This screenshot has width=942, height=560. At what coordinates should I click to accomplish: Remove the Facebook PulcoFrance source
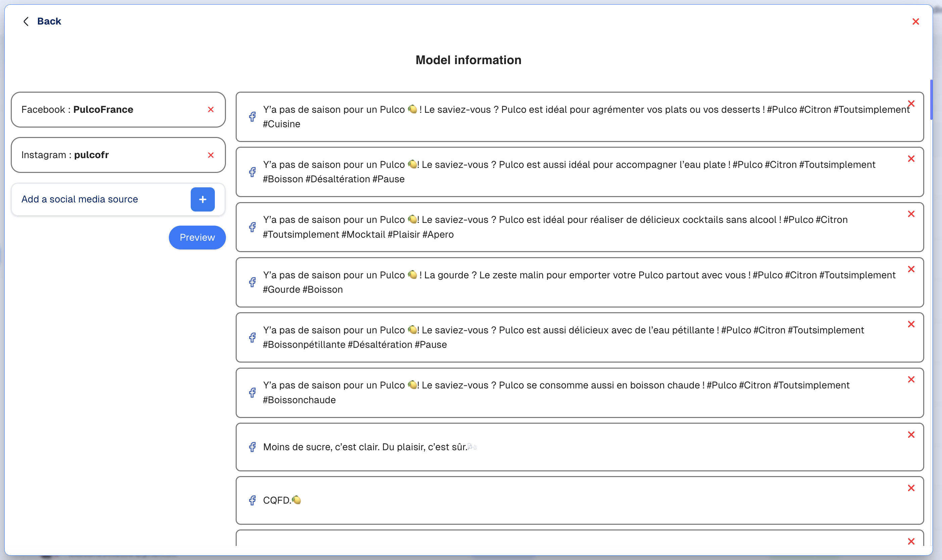point(211,109)
